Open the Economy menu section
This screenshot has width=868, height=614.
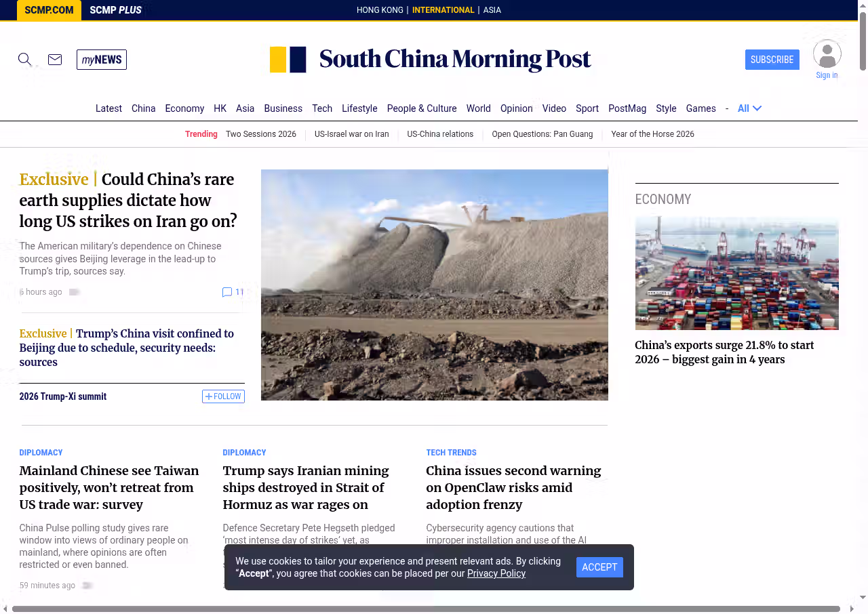[x=184, y=108]
